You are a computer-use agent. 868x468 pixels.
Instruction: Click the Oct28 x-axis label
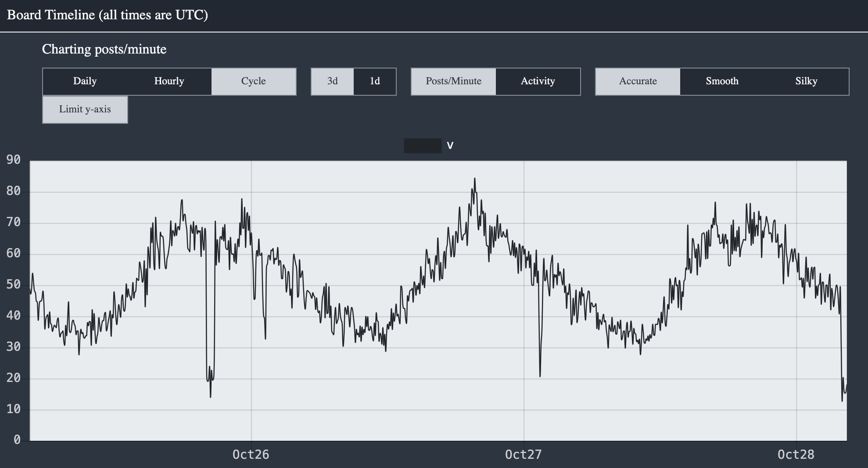[796, 454]
